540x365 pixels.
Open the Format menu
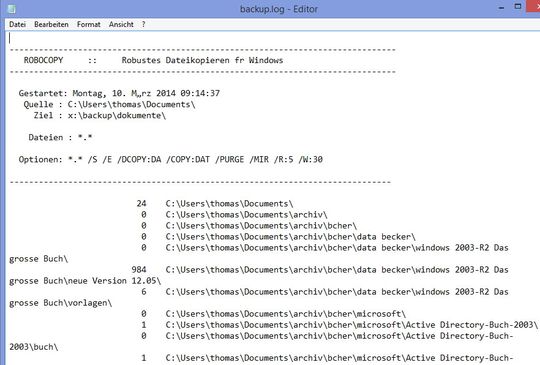[89, 24]
